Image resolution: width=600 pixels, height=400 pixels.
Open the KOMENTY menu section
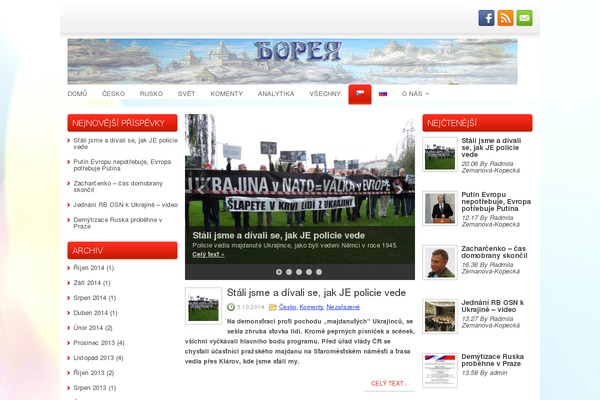[227, 94]
